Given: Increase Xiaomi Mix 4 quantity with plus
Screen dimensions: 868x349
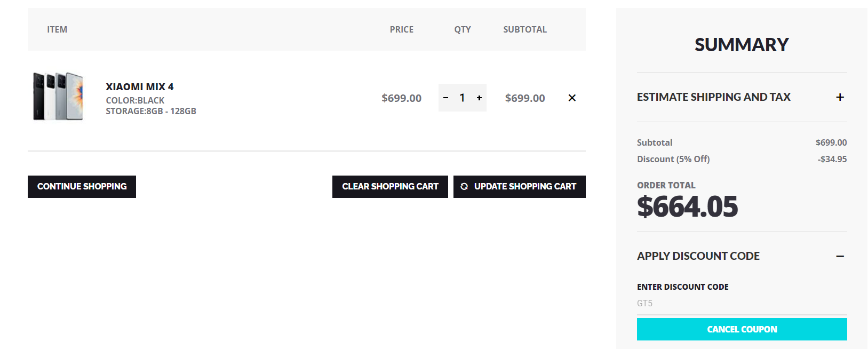Looking at the screenshot, I should tap(479, 98).
